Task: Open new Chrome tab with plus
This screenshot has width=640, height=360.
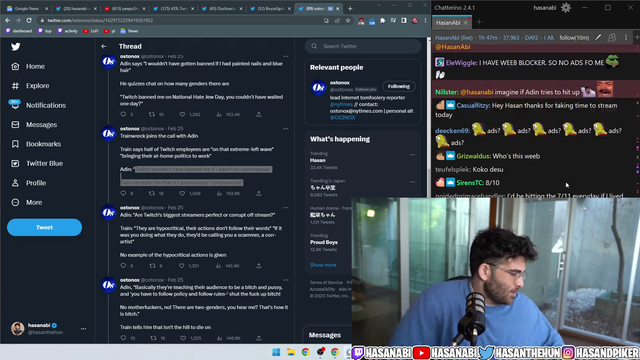Action: [350, 9]
